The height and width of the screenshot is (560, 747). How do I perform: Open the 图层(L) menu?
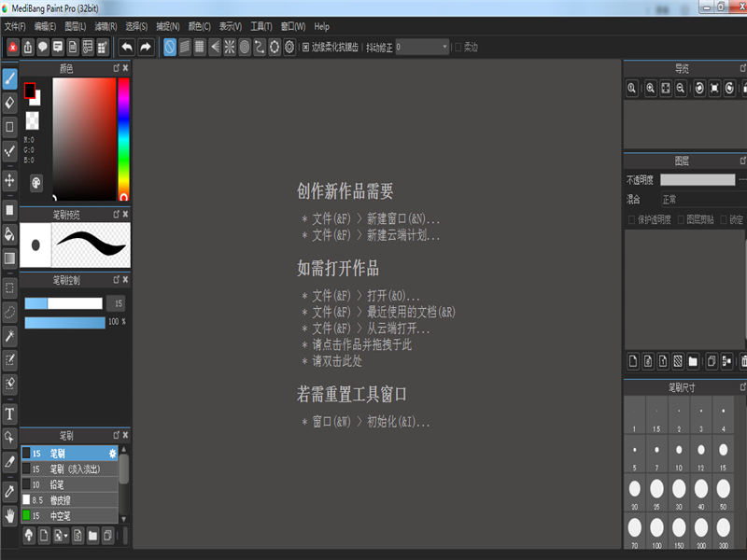(x=76, y=27)
